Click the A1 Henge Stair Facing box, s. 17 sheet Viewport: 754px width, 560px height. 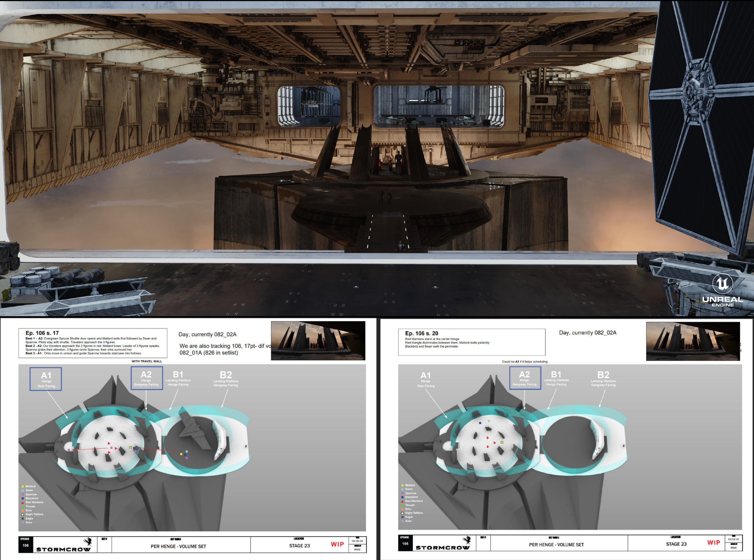[x=46, y=379]
